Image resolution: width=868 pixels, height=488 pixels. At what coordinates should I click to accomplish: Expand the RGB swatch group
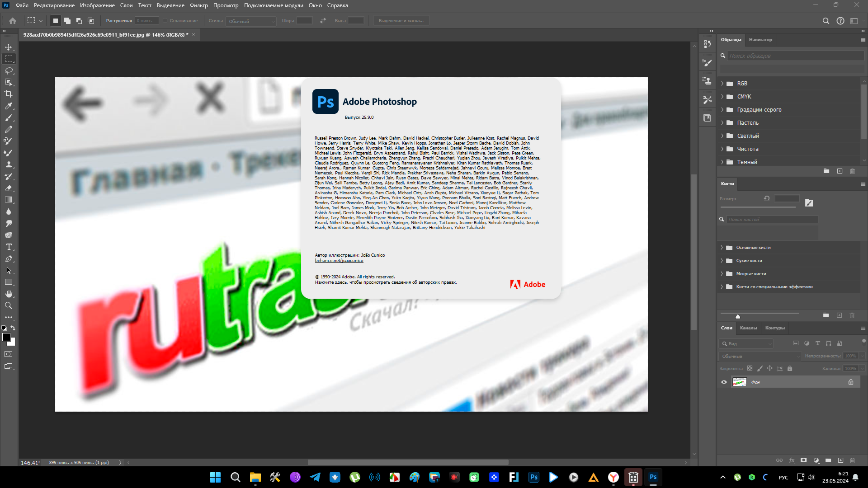722,84
